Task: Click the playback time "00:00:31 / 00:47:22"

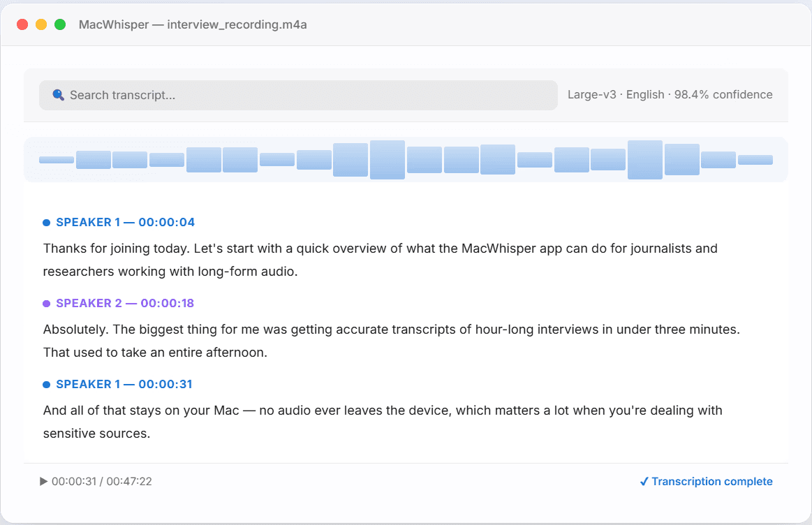Action: (x=101, y=482)
